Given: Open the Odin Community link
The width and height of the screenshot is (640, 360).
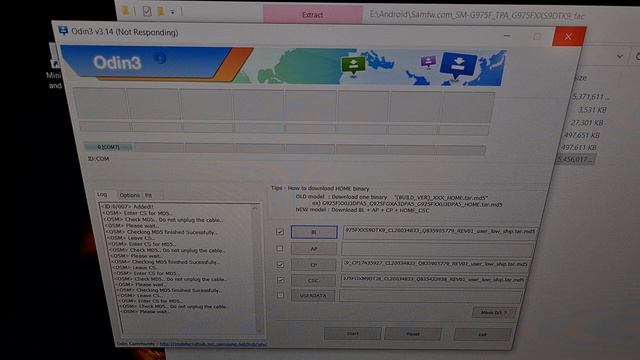Looking at the screenshot, I should point(213,344).
